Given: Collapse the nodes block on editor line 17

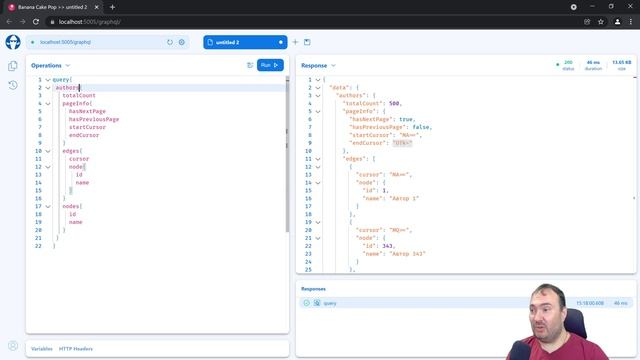Looking at the screenshot, I should (48, 207).
